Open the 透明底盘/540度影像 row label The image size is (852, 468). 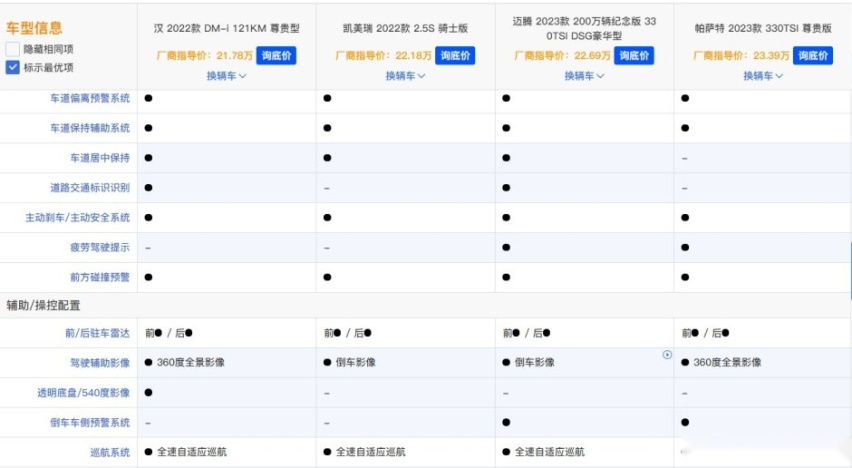click(84, 393)
